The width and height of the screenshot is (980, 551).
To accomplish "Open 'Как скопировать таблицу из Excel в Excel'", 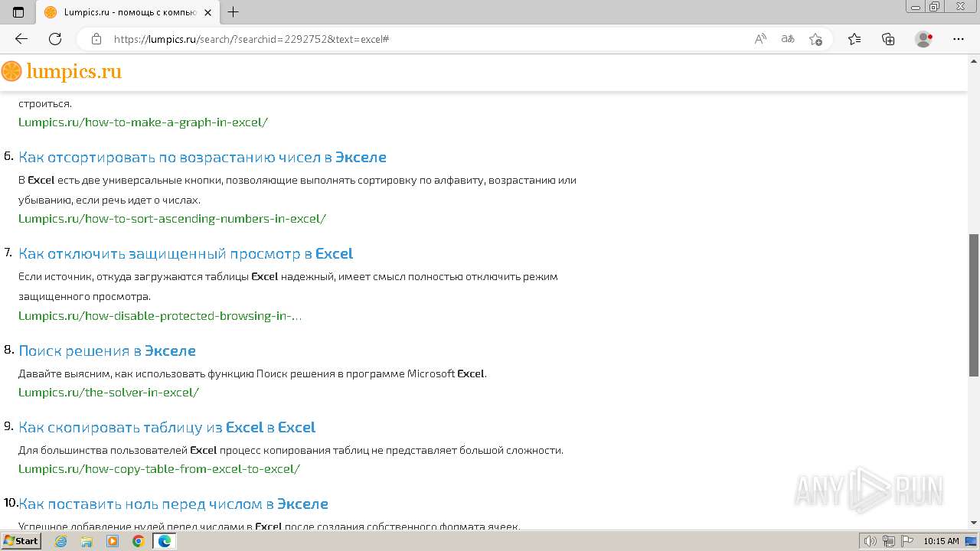I will pyautogui.click(x=167, y=427).
